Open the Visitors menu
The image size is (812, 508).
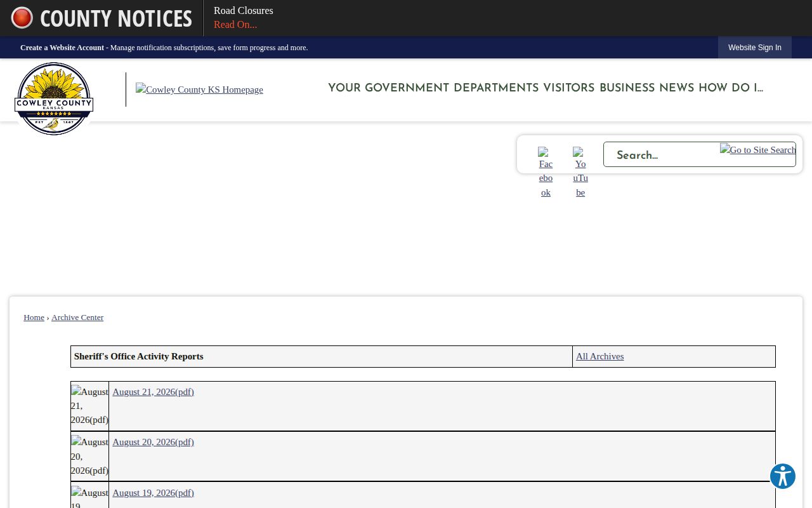[x=569, y=88]
